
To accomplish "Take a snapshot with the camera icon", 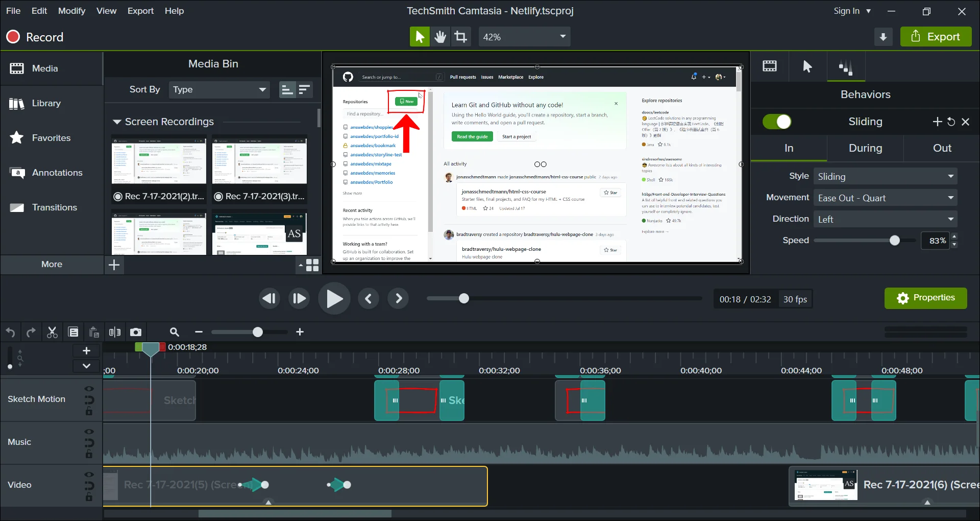I will point(136,332).
